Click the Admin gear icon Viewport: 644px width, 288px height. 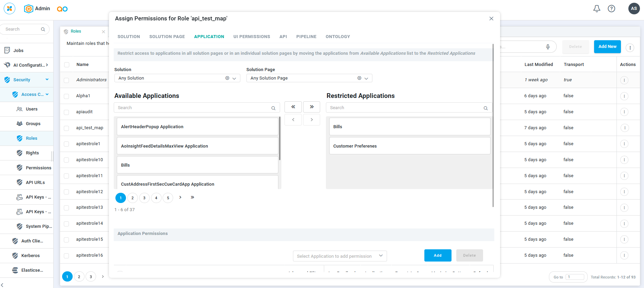[29, 9]
